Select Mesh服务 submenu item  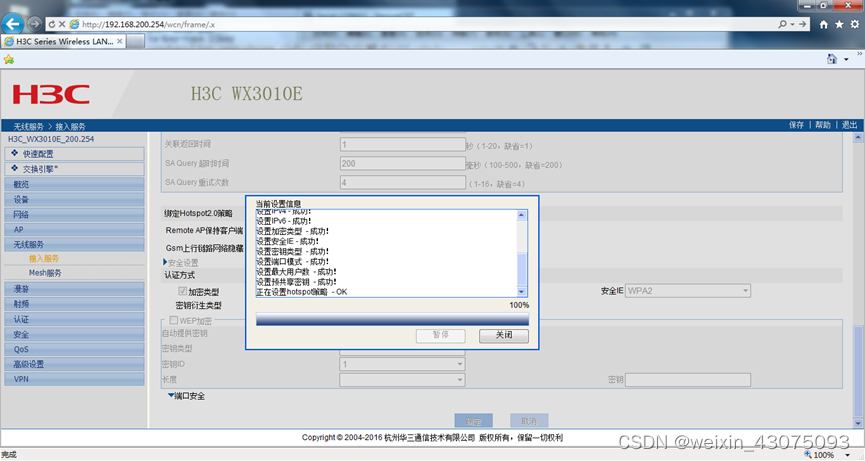tap(45, 273)
